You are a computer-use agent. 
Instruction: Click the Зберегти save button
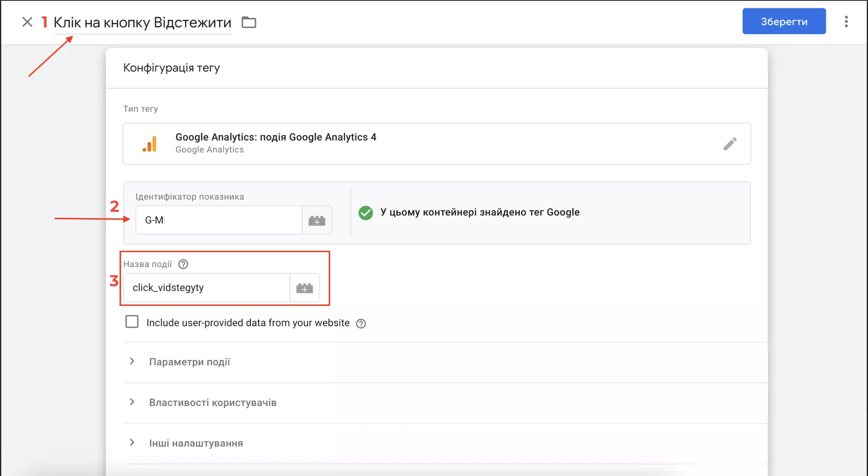(x=784, y=21)
